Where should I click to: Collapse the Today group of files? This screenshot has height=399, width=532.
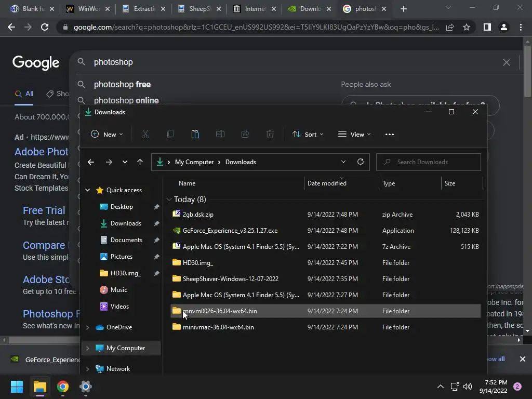point(169,199)
